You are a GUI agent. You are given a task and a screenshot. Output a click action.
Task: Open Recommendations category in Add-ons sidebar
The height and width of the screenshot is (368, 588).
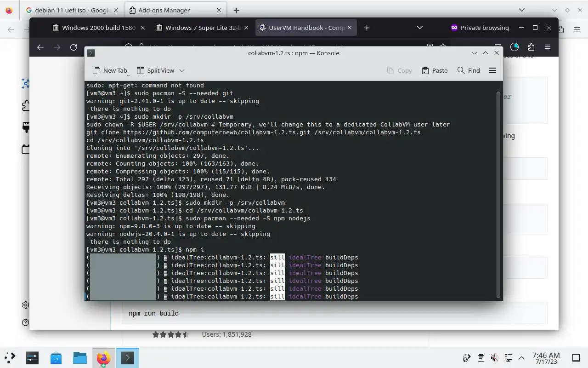tap(26, 84)
